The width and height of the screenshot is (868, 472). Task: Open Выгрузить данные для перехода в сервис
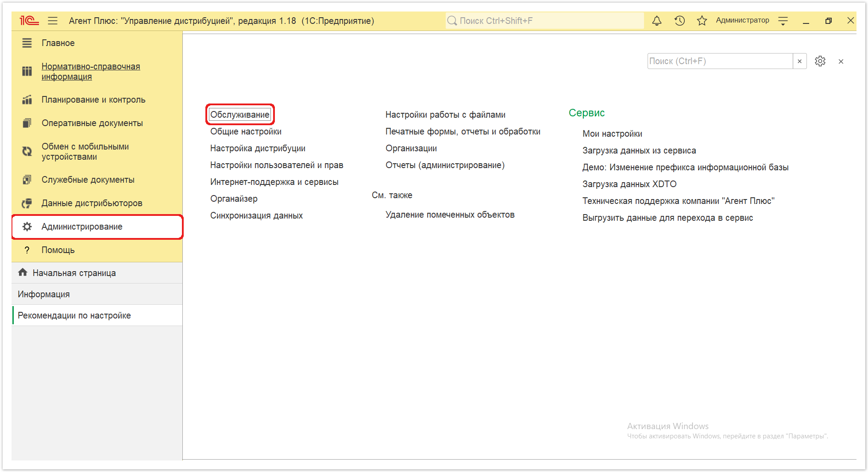pyautogui.click(x=667, y=218)
